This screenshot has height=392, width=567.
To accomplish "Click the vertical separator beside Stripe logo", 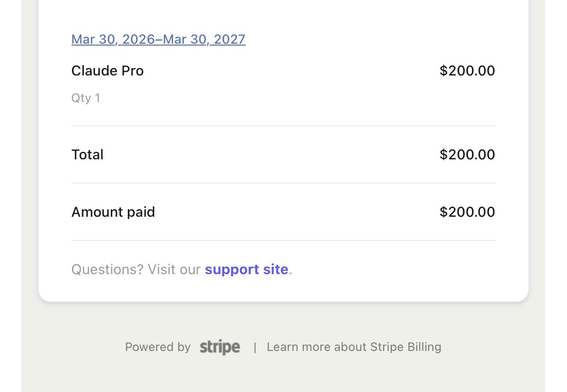I will (255, 347).
